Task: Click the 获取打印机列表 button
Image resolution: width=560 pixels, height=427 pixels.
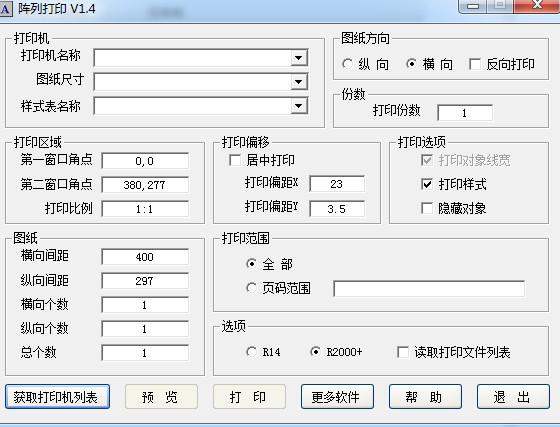Action: coord(57,397)
